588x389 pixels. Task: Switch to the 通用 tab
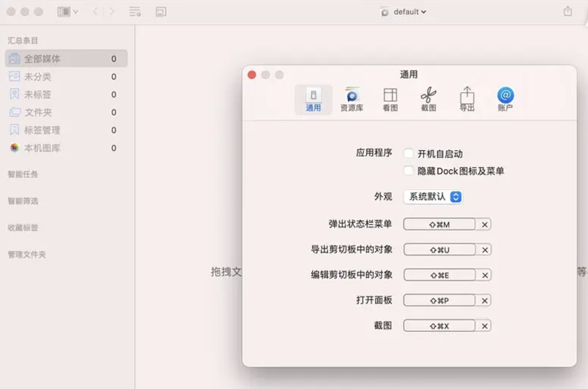pos(313,98)
